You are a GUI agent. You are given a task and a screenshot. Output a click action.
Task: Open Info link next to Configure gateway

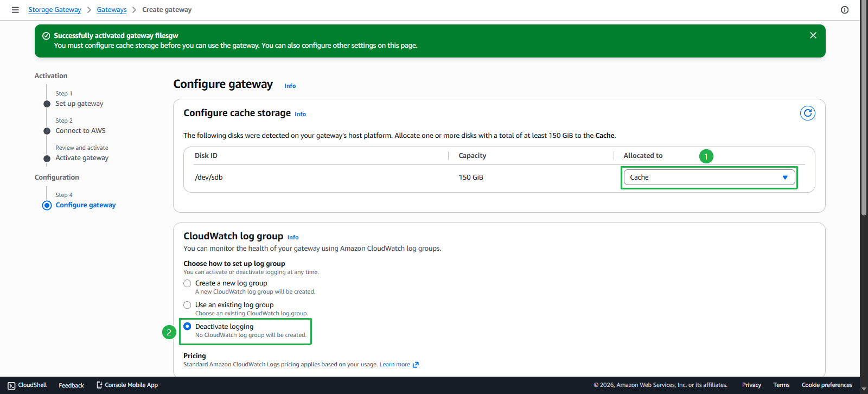point(290,86)
